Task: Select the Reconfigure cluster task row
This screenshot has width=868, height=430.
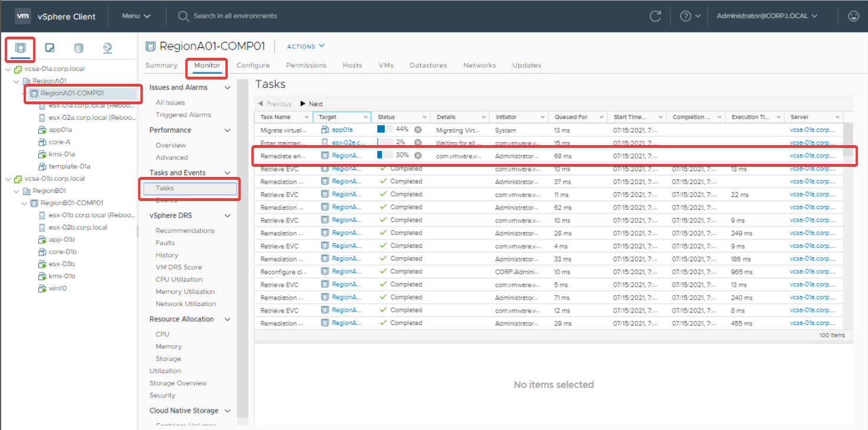Action: point(548,272)
